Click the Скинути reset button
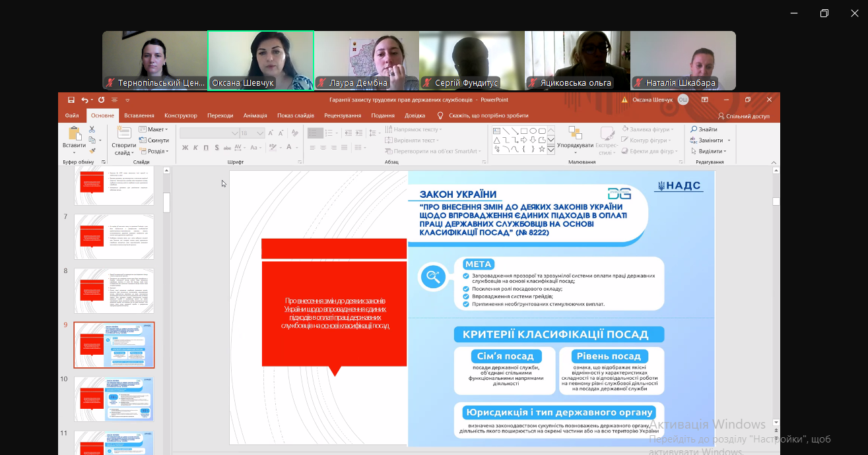This screenshot has height=455, width=868. pos(154,140)
